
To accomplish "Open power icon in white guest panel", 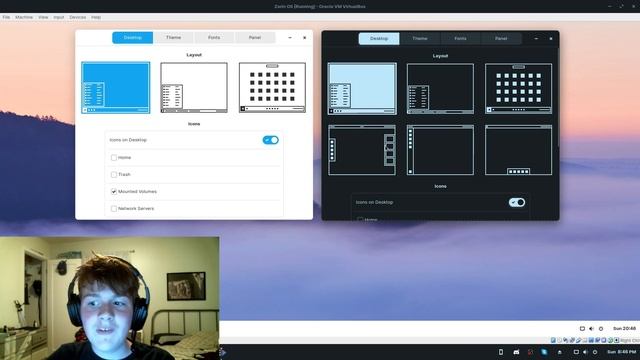I will [601, 329].
